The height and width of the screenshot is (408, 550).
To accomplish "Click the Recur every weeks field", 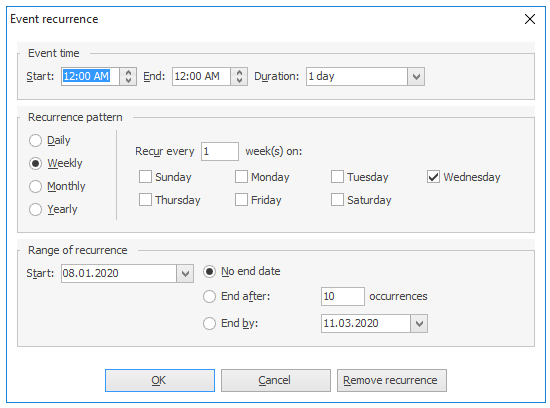I will click(220, 152).
